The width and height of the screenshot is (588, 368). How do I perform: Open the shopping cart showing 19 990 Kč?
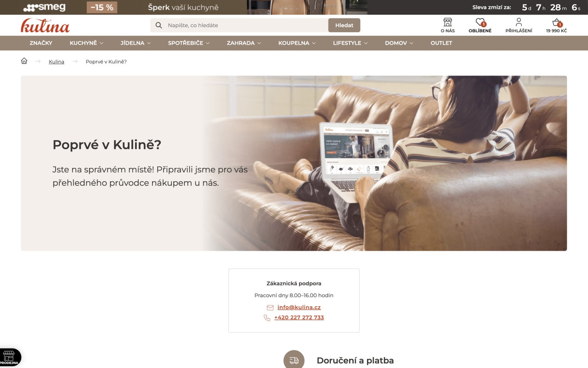click(556, 25)
